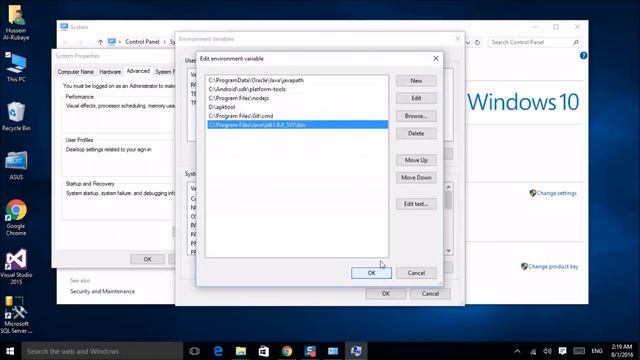Launch Microsoft Edge from the taskbar
The height and width of the screenshot is (360, 640).
[x=218, y=351]
